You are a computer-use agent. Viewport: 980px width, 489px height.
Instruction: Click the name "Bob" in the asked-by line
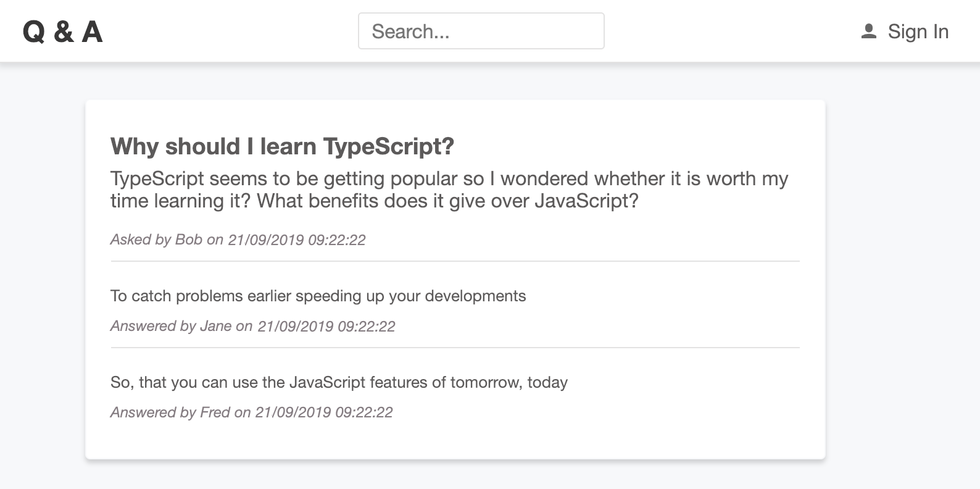189,240
